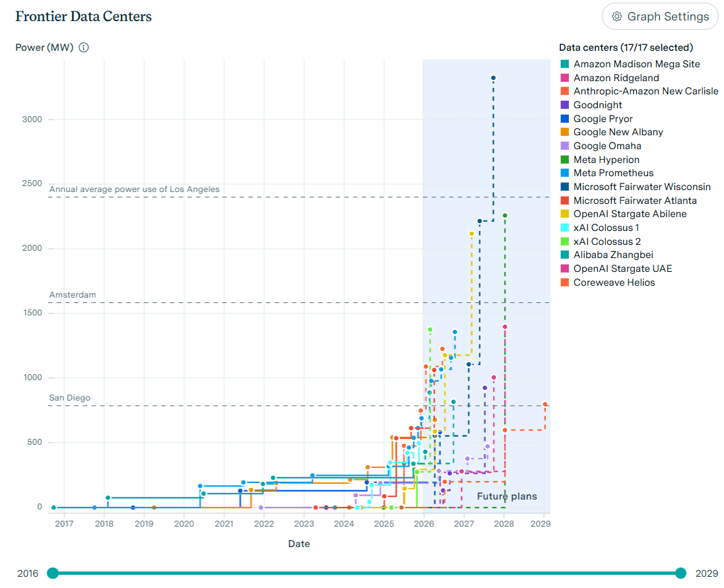The image size is (724, 588).
Task: Toggle Microsoft Fairwater Atlanta legend entry
Action: 629,201
